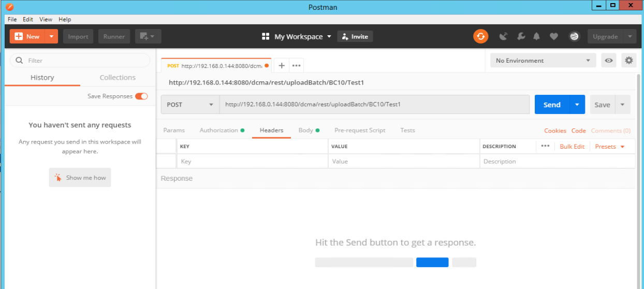Click the header Key input cell

(x=252, y=161)
